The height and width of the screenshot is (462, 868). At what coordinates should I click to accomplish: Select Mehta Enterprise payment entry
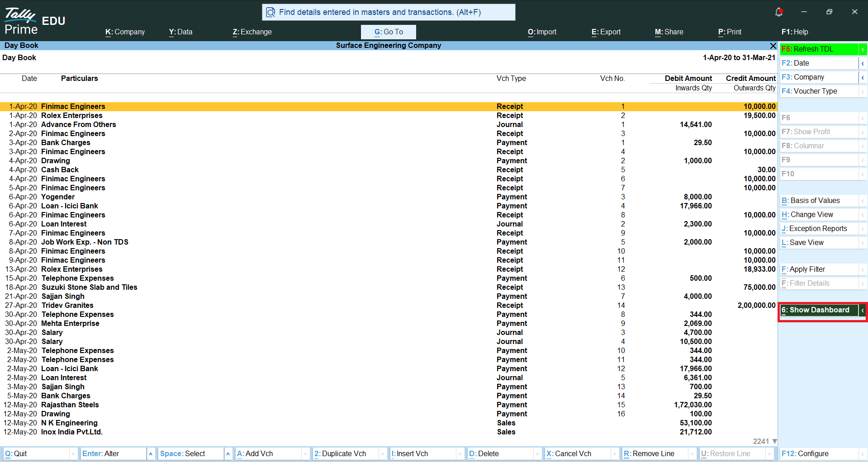click(389, 324)
